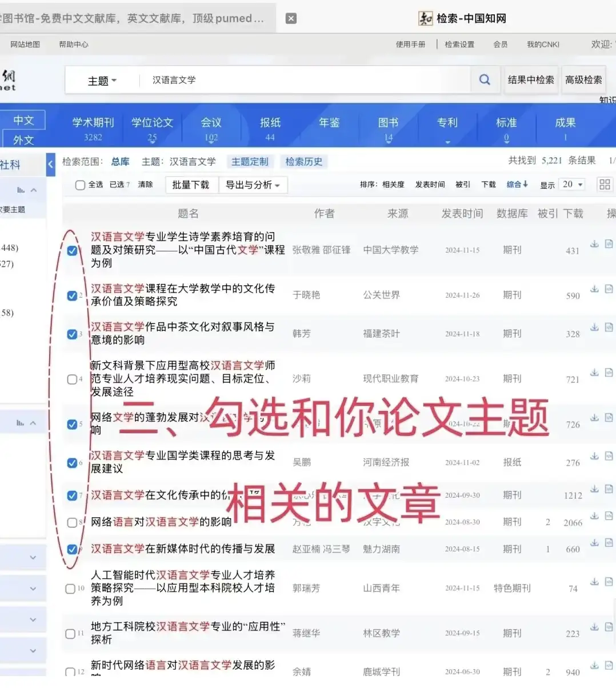Click the CNKI '知' logo at the top

coord(426,18)
